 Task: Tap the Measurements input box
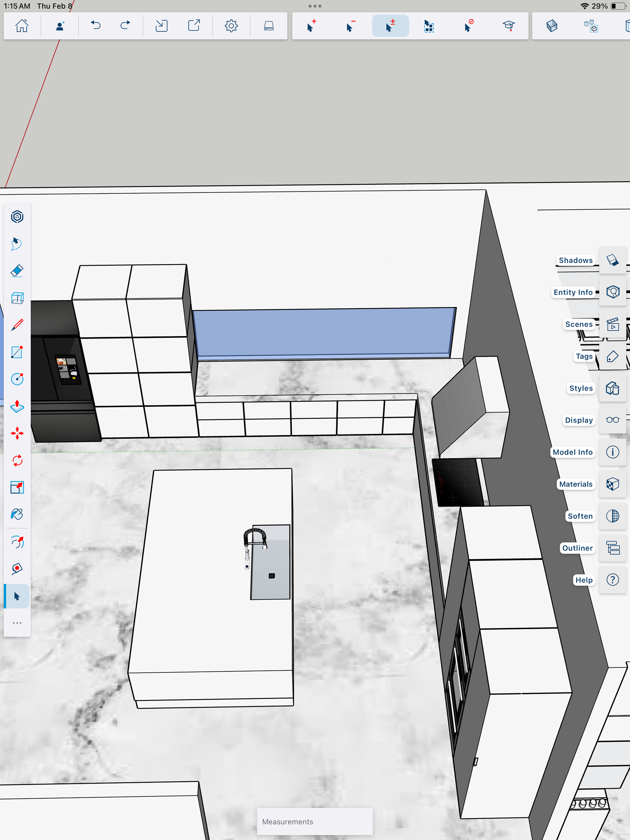(315, 821)
